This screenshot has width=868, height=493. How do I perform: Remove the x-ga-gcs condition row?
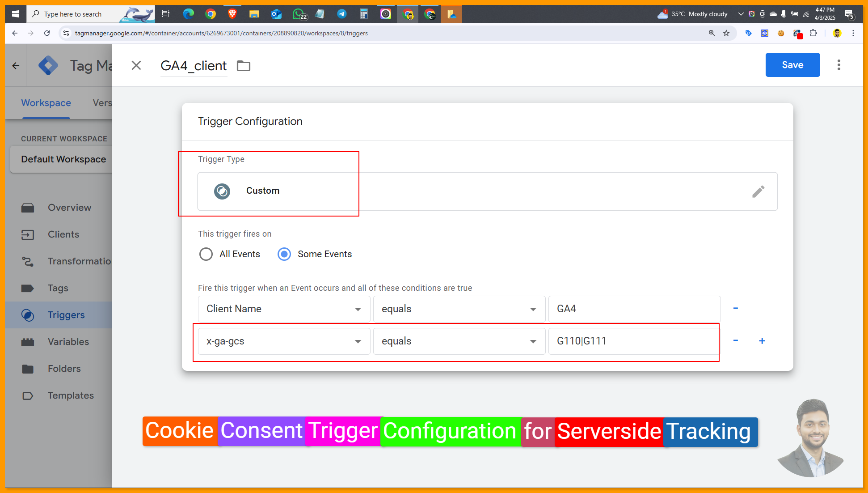coord(735,341)
